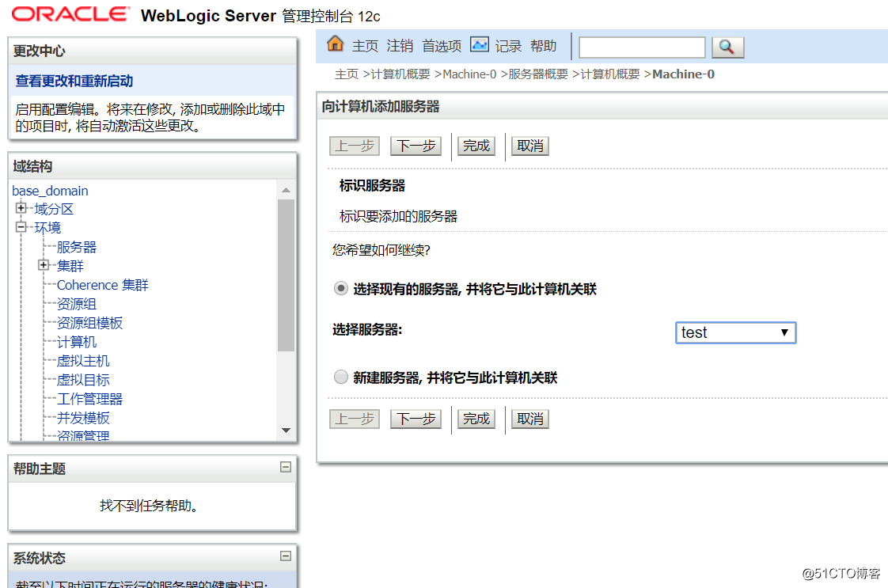
Task: Click the record chart icon
Action: 479,44
